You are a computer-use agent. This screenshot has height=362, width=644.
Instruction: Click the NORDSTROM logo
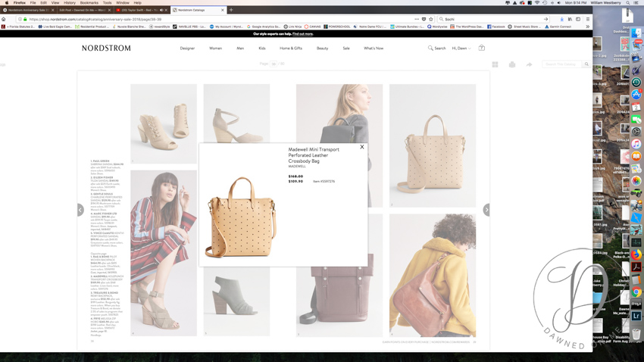pos(106,48)
